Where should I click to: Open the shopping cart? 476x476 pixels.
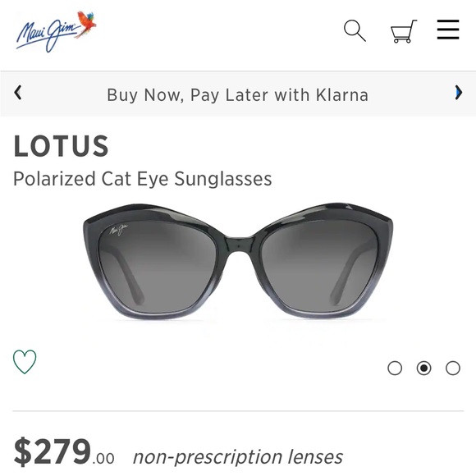(404, 31)
